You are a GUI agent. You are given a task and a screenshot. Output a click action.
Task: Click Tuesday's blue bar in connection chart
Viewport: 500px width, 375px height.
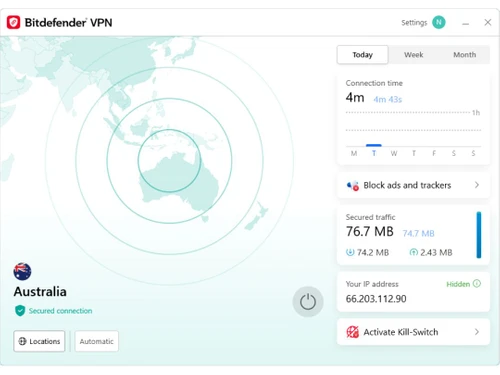point(374,145)
